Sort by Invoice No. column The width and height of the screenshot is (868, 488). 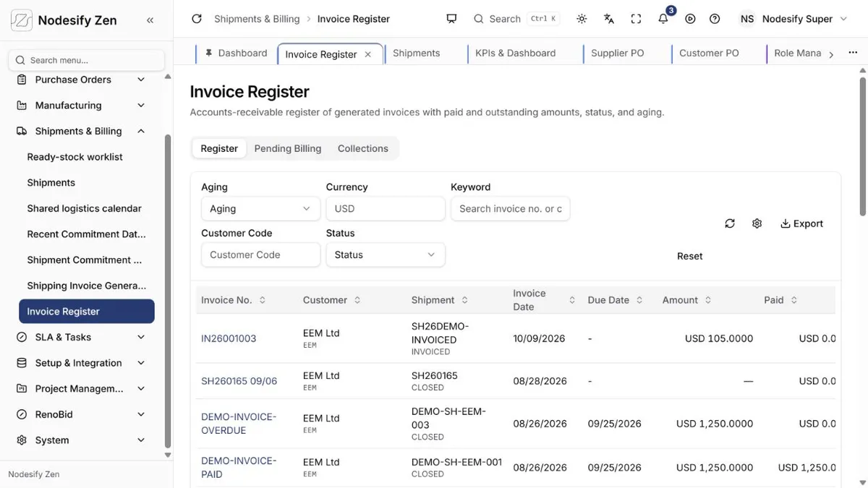click(x=262, y=300)
